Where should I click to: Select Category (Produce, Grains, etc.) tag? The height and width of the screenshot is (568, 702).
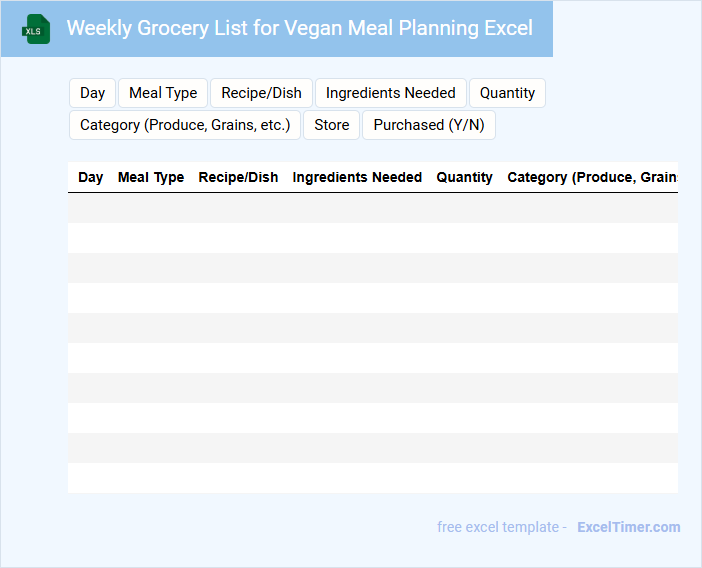point(185,125)
